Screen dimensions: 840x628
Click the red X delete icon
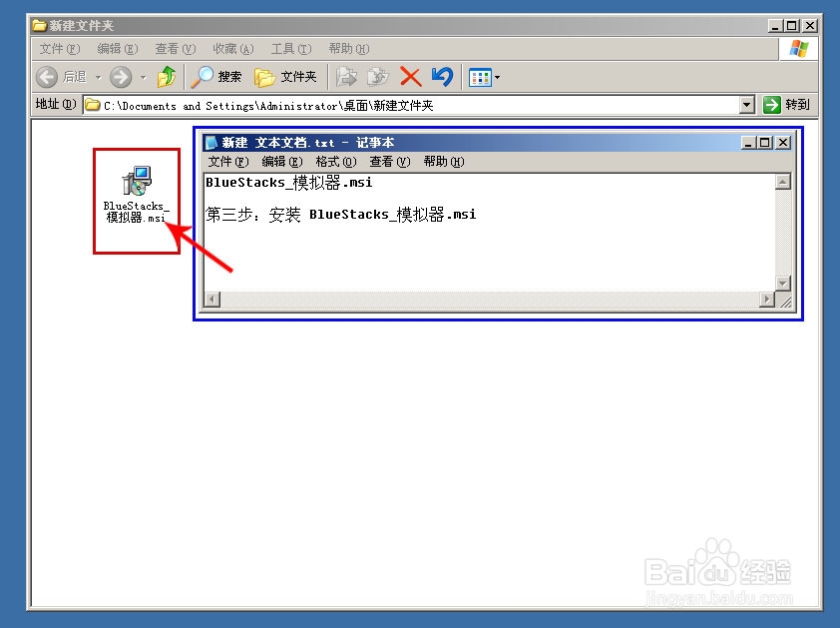411,77
